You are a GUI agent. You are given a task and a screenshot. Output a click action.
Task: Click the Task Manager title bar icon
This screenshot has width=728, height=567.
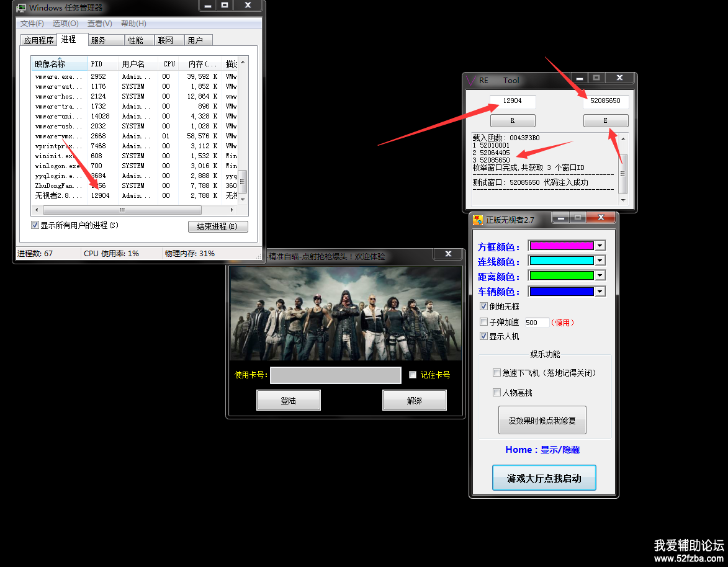coord(21,8)
